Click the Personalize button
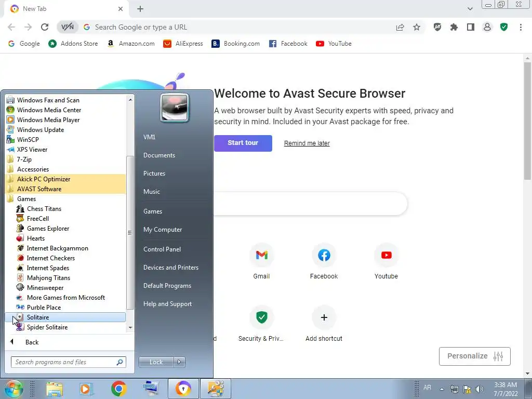Viewport: 532px width, 399px height. pos(475,356)
